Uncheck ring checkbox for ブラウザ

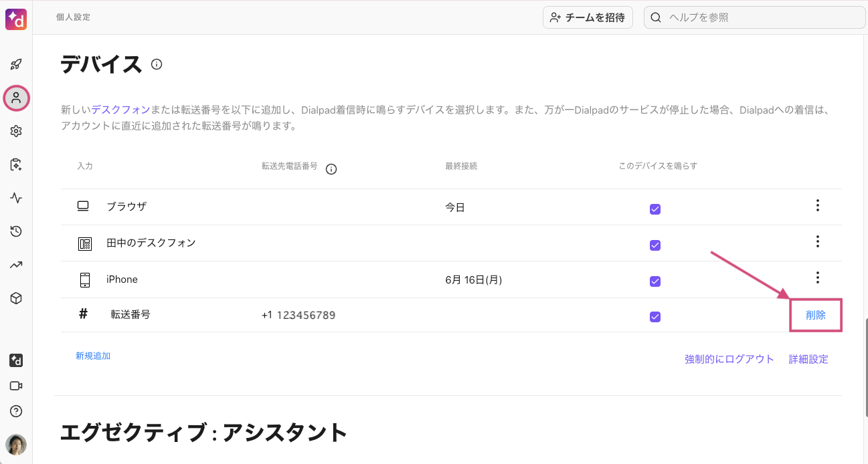point(655,209)
